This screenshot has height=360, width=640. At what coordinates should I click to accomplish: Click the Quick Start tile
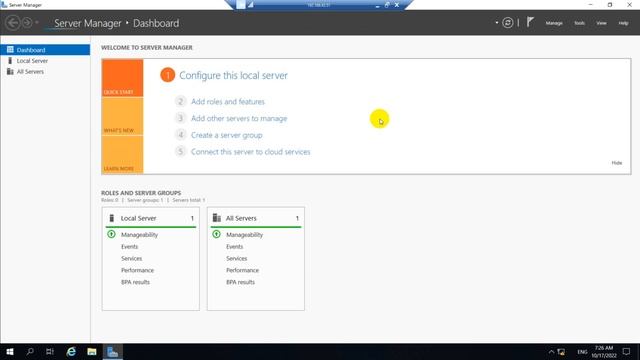coord(122,78)
